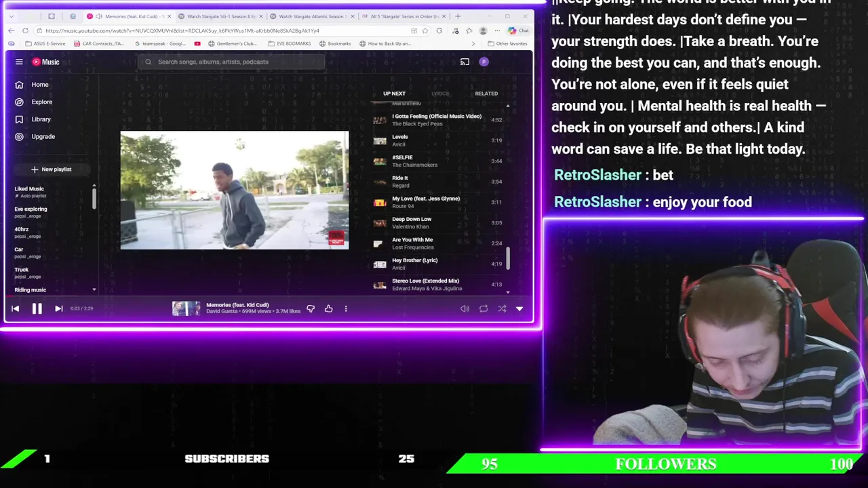Click the Memories album art thumbnail
868x488 pixels.
[186, 308]
